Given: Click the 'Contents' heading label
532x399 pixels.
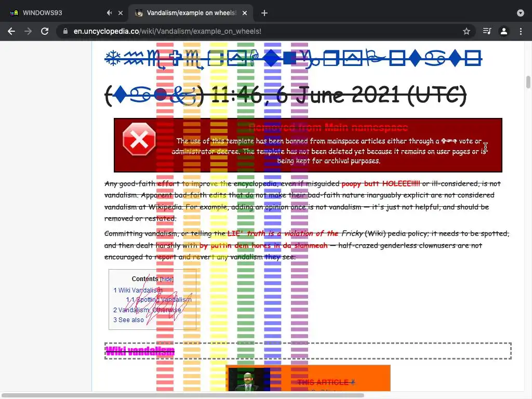Looking at the screenshot, I should [x=145, y=279].
